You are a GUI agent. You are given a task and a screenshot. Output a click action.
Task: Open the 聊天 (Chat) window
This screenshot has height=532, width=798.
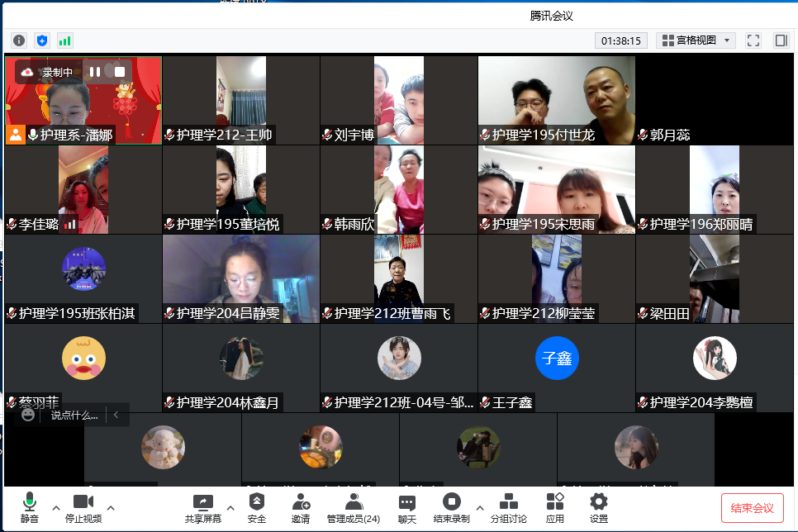point(406,507)
